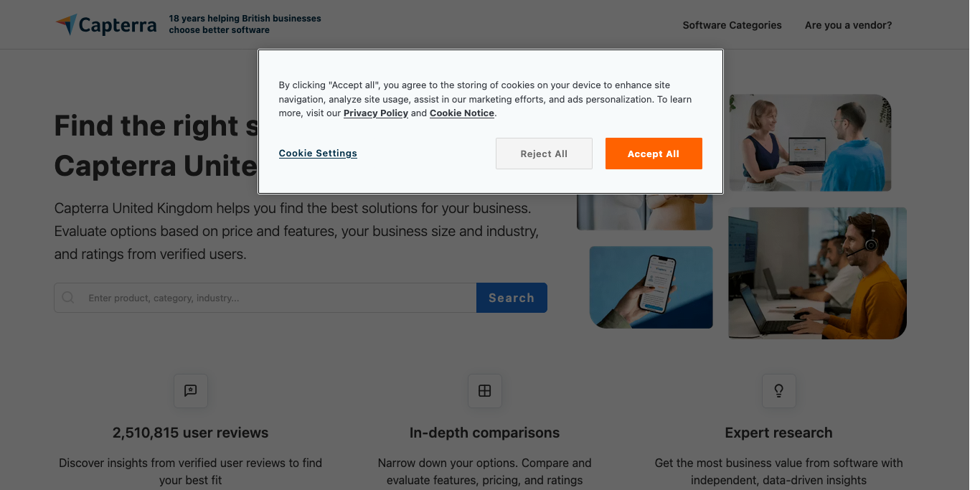This screenshot has height=490, width=980.
Task: Click the magnifying glass icon in search bar
Action: click(68, 297)
